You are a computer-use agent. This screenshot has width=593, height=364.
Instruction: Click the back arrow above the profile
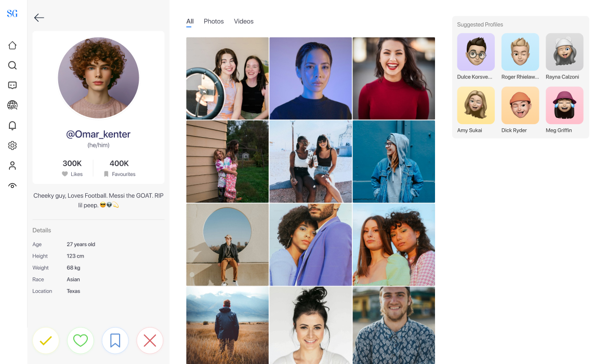coord(39,18)
